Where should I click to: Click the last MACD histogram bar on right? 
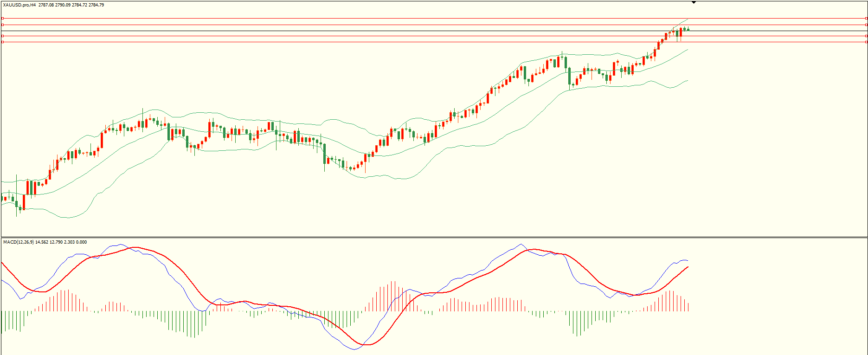[x=688, y=307]
